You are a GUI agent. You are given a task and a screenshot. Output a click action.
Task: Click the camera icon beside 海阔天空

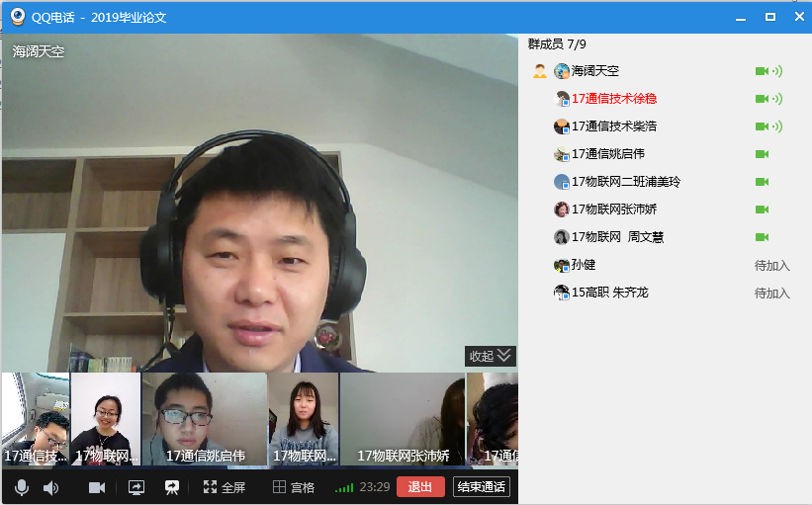762,71
